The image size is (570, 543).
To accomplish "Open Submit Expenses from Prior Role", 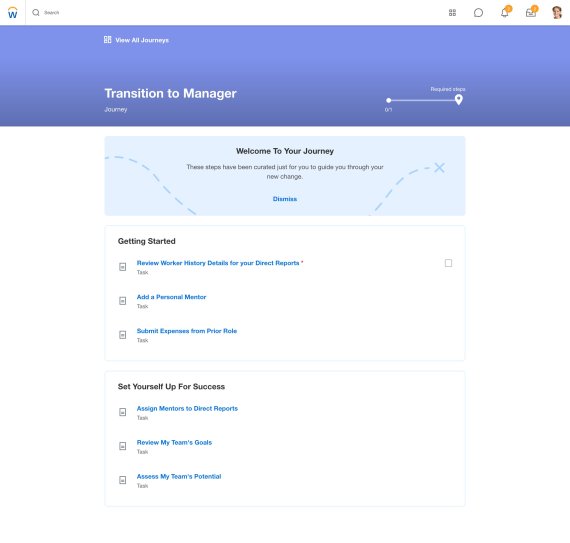I will pos(187,331).
